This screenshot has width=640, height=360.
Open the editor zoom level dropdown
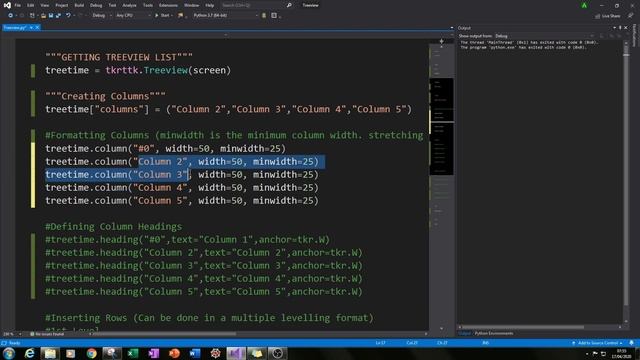[11, 334]
